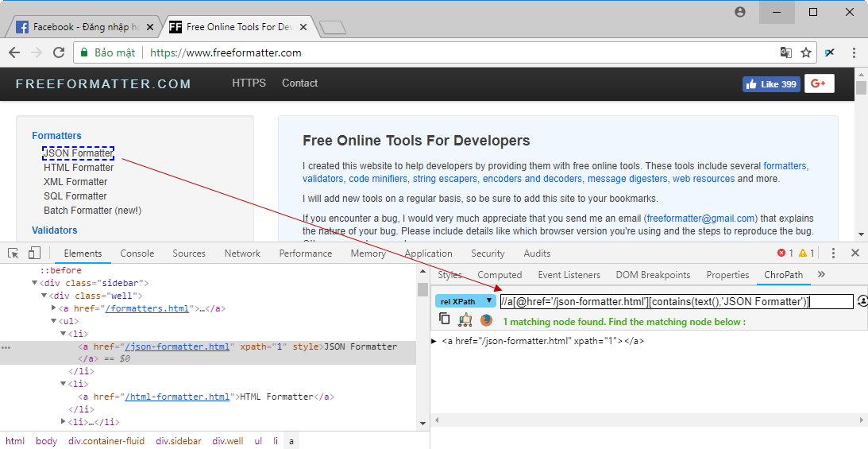
Task: Collapse the div class sidebar node
Action: 35,284
